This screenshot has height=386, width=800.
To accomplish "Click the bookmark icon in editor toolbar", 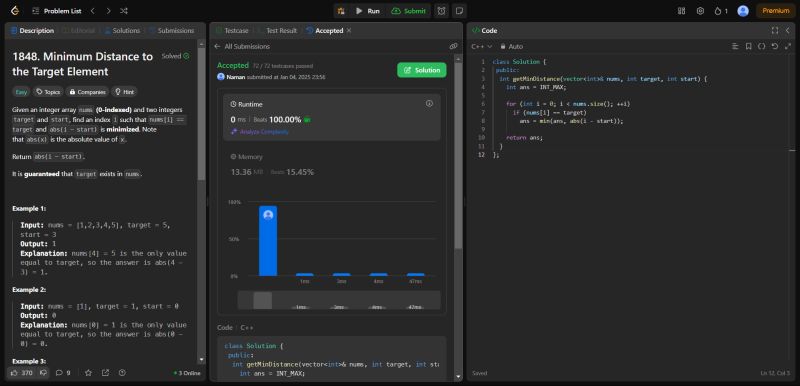I will (748, 46).
